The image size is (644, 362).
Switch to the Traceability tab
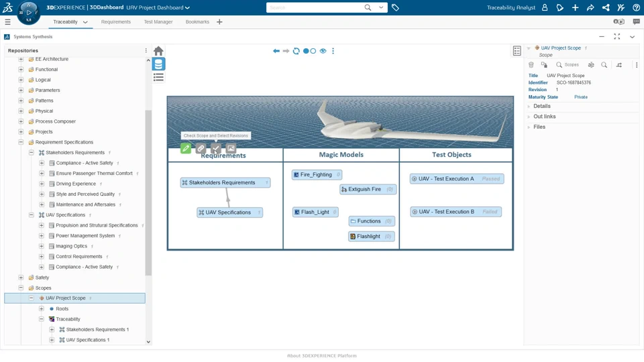tap(65, 21)
